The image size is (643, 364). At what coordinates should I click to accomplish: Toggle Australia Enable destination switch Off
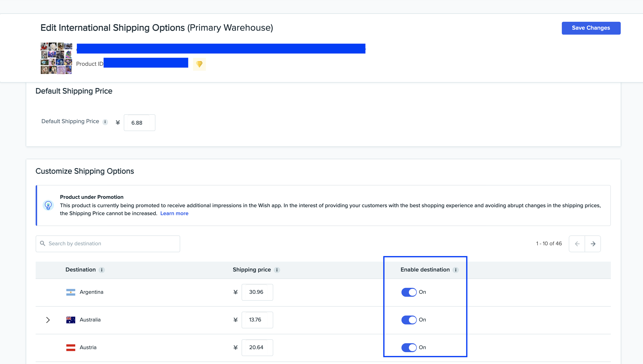pos(408,319)
